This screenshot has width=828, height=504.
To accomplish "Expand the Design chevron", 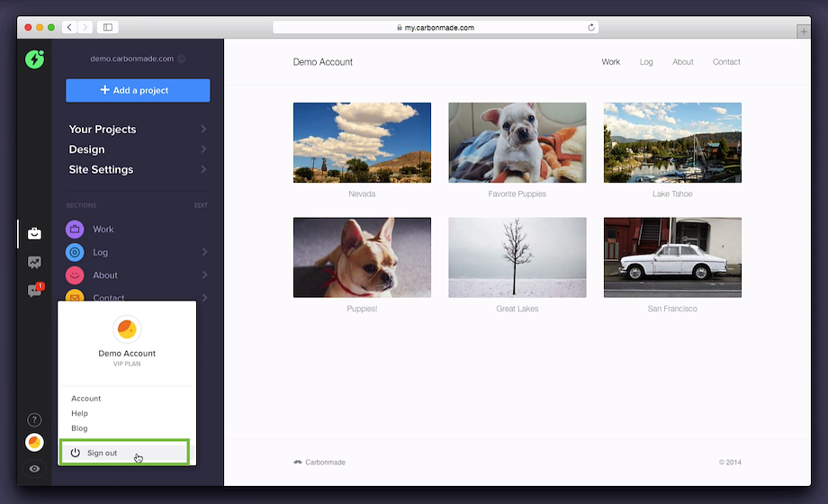I will click(203, 149).
